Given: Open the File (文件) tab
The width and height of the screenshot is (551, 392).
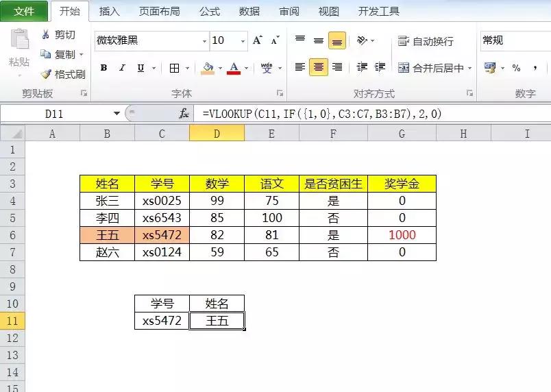Looking at the screenshot, I should (x=24, y=11).
